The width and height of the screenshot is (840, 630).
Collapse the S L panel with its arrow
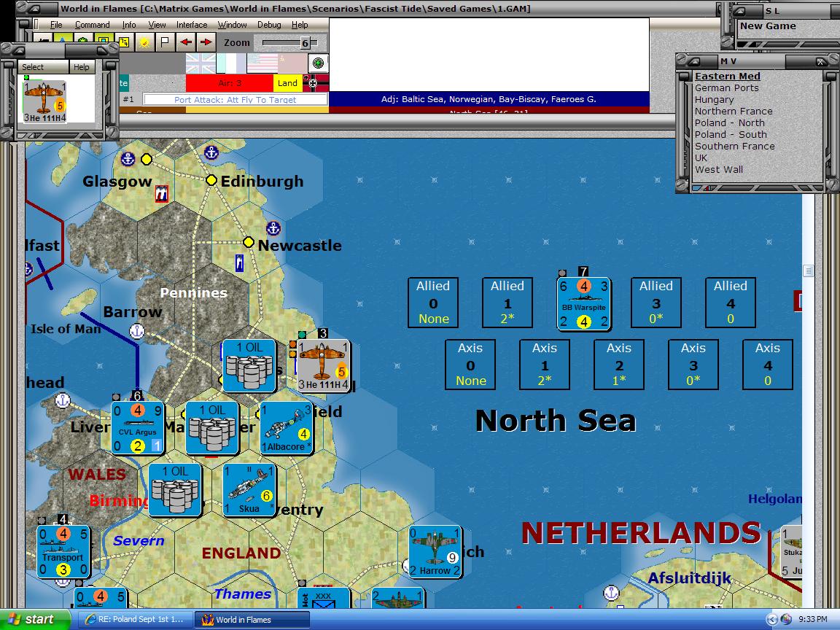point(739,10)
